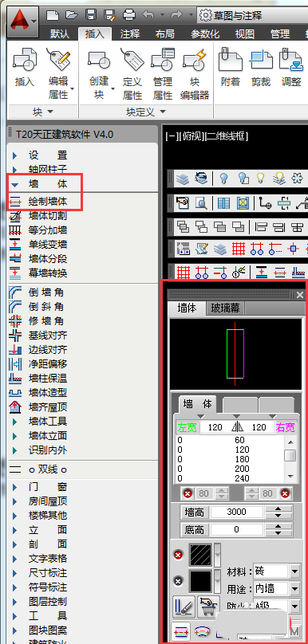Screen dimensions: 308x644
Task: Click the 底高 button
Action: point(195,530)
